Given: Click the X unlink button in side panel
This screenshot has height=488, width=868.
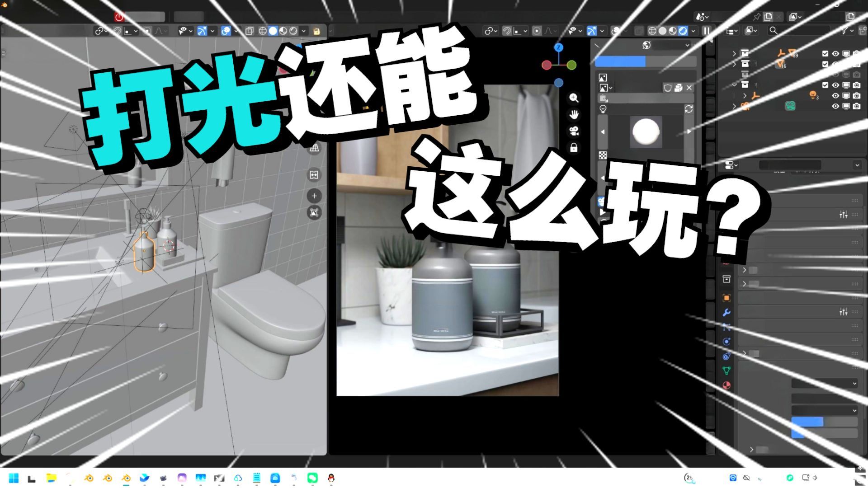Looking at the screenshot, I should [689, 88].
